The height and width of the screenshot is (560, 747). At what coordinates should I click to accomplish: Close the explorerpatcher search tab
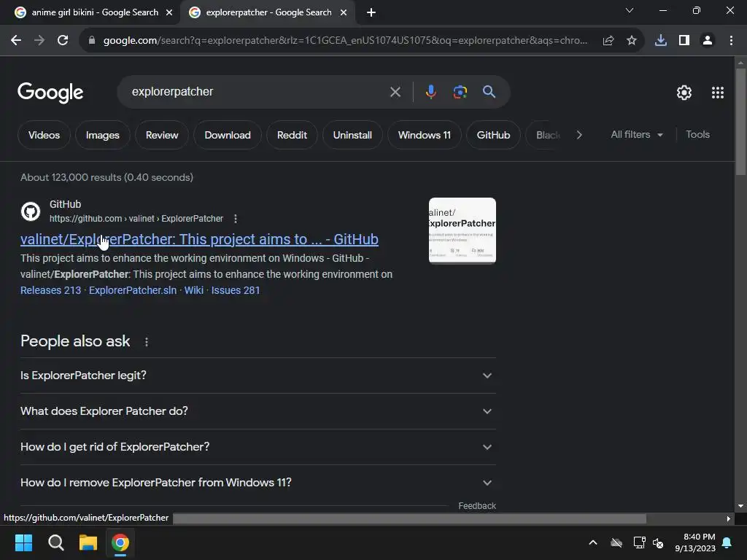[344, 12]
